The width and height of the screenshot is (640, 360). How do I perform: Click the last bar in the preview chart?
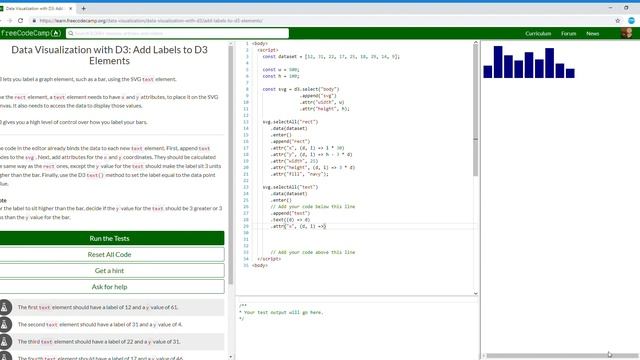coord(570,73)
